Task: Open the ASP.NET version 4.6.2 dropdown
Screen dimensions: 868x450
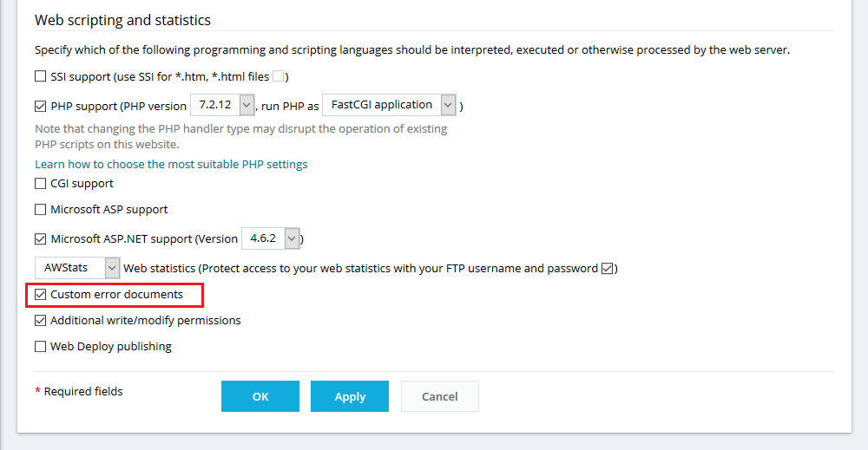Action: [x=271, y=238]
